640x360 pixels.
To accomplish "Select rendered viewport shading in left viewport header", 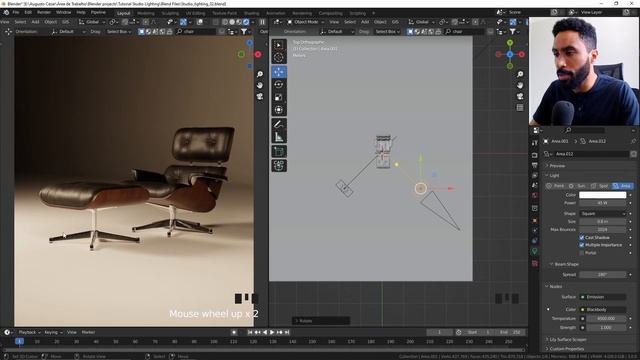I will (x=246, y=22).
